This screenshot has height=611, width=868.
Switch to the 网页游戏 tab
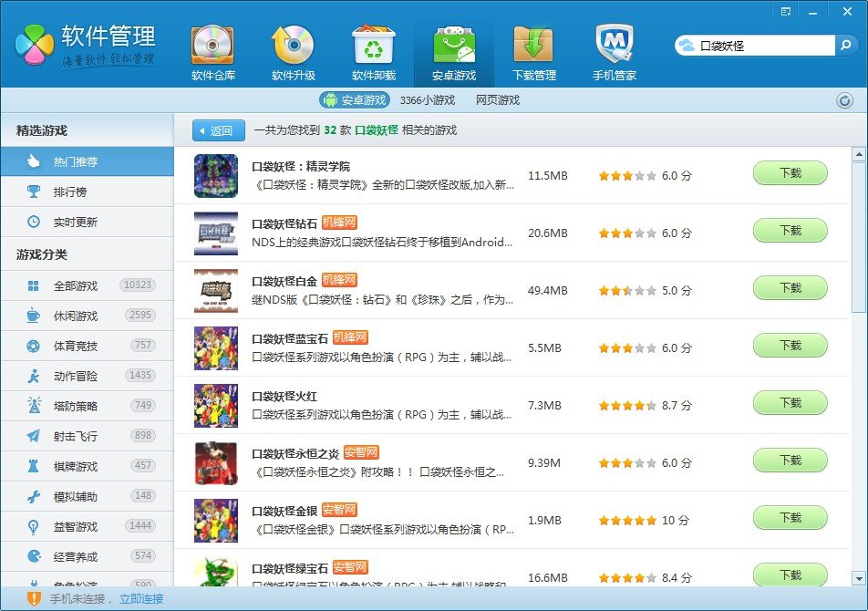coord(497,100)
